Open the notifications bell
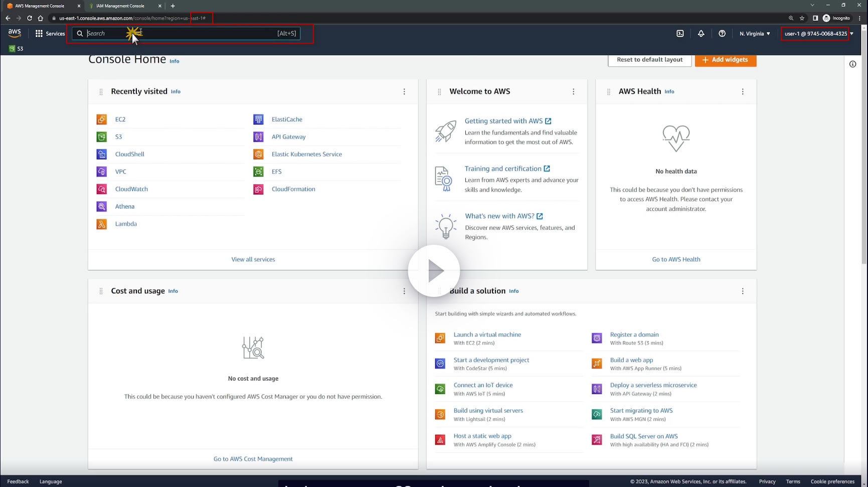This screenshot has width=868, height=487. (x=701, y=34)
